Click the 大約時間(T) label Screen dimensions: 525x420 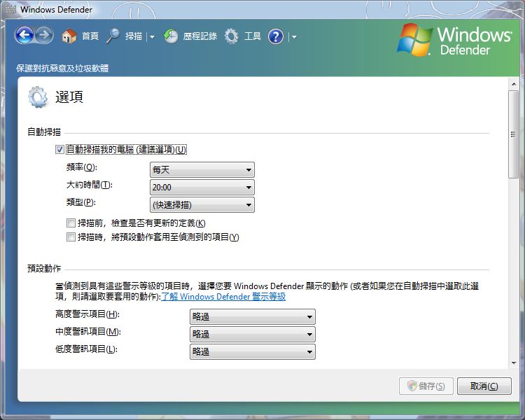[x=90, y=185]
